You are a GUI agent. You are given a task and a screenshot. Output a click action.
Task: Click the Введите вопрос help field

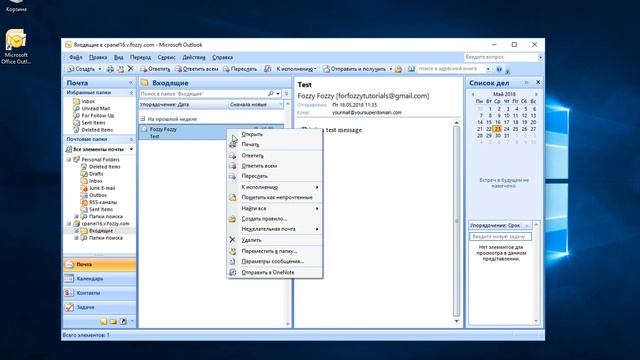click(501, 58)
